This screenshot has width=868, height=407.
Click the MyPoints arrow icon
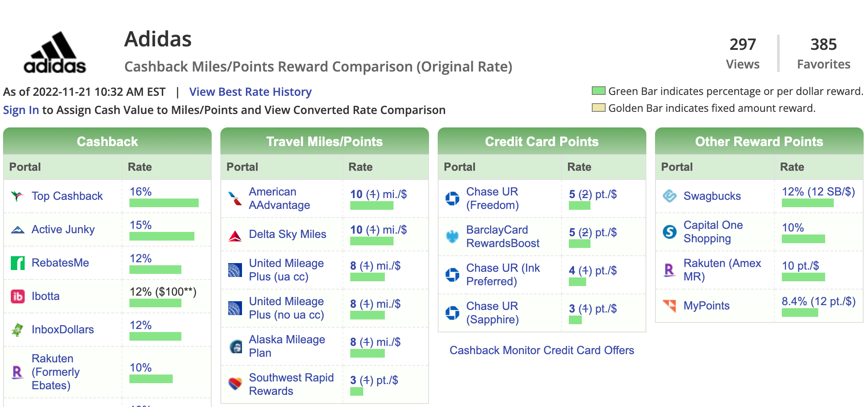point(670,306)
